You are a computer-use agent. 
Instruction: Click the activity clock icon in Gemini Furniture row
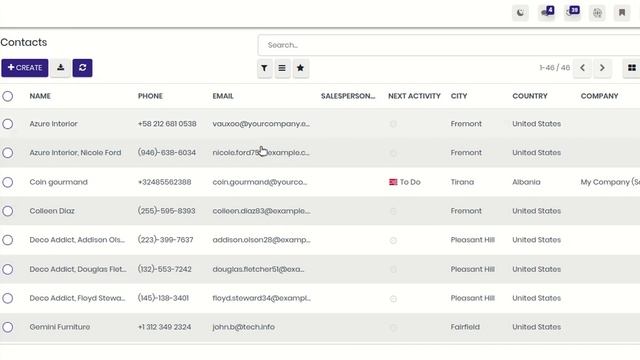[x=393, y=327]
